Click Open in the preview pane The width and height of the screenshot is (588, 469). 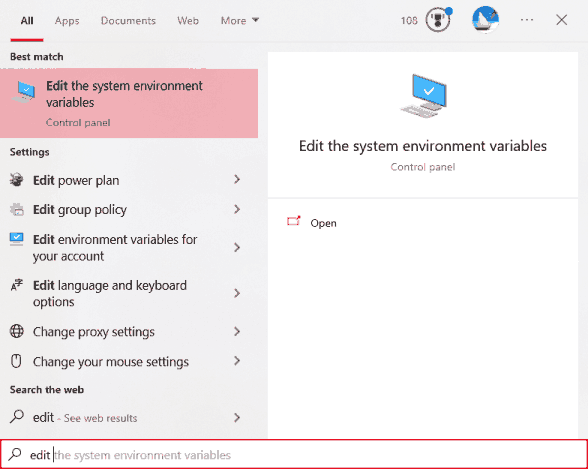point(323,223)
